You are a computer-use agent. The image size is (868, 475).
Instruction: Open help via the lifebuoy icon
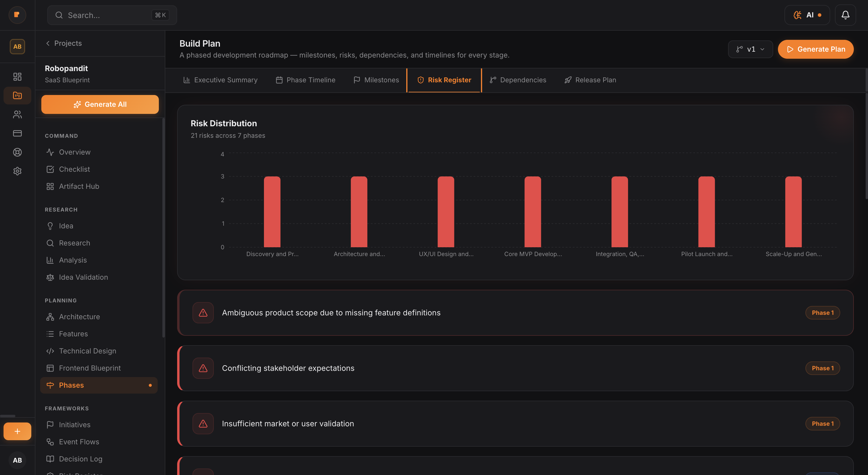coord(17,152)
